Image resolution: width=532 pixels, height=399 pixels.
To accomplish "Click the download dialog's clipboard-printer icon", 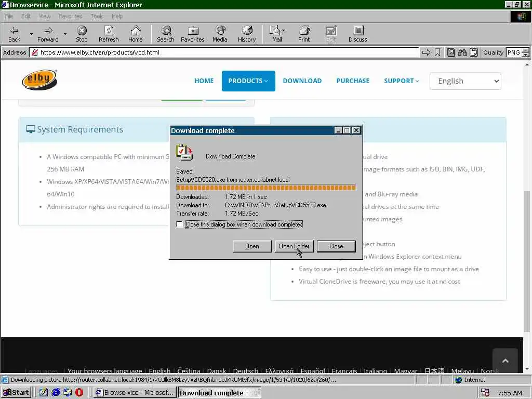I will 184,152.
